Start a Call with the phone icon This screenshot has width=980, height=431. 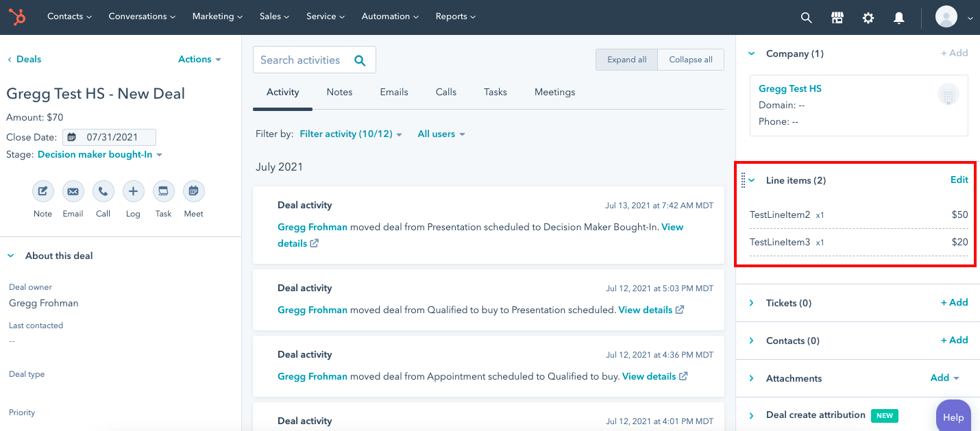click(x=103, y=191)
